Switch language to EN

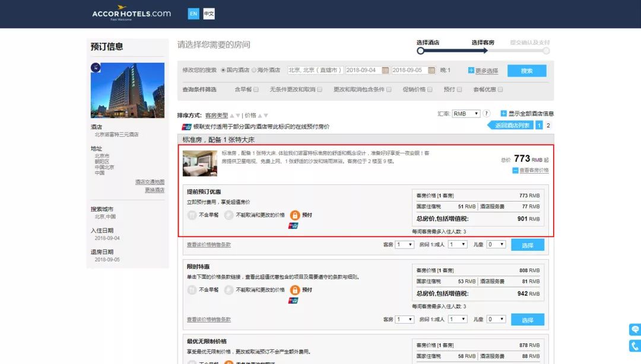click(x=193, y=14)
